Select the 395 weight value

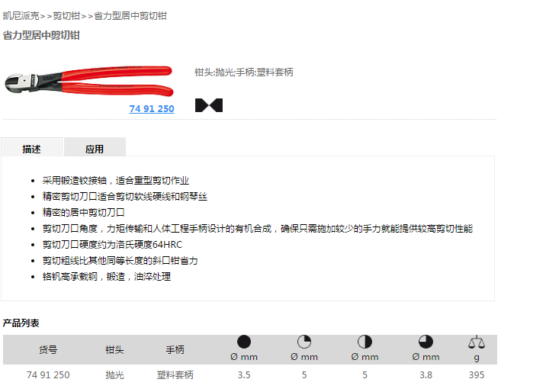pos(477,375)
